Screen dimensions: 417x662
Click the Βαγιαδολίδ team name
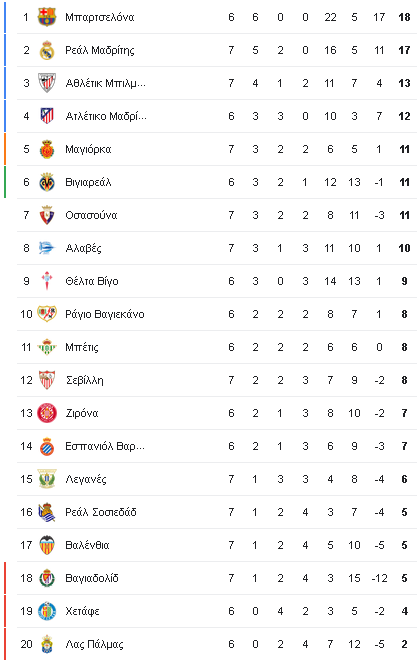(92, 578)
